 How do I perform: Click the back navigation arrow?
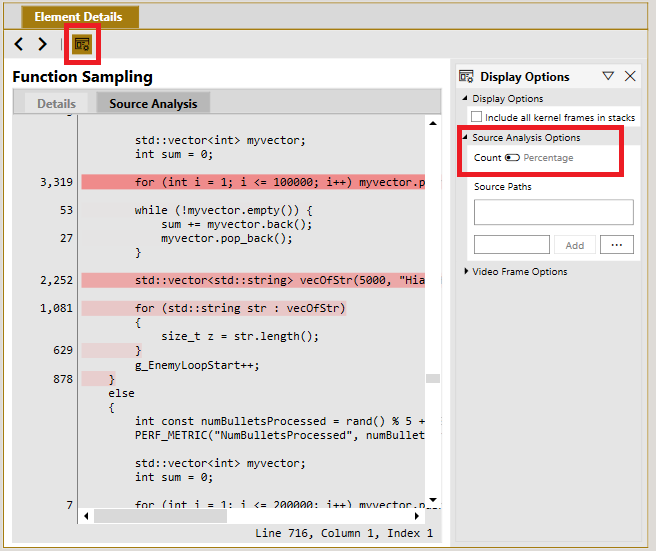(19, 44)
